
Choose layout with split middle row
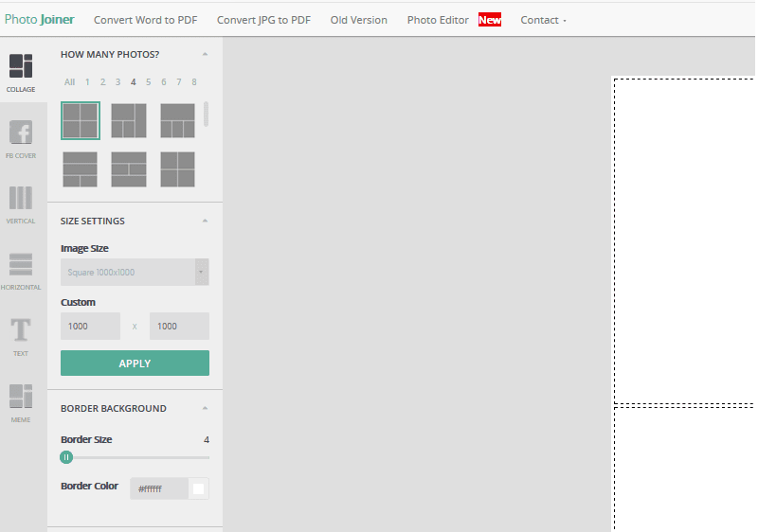pos(129,169)
